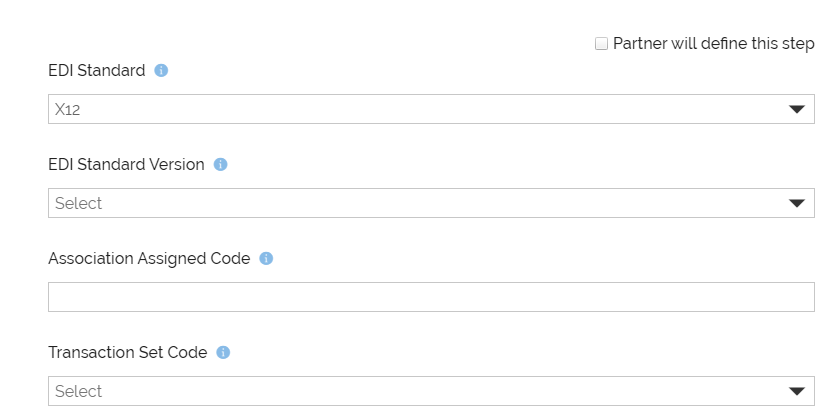Focus the Association Assigned Code text field
This screenshot has width=827, height=407.
(x=430, y=297)
